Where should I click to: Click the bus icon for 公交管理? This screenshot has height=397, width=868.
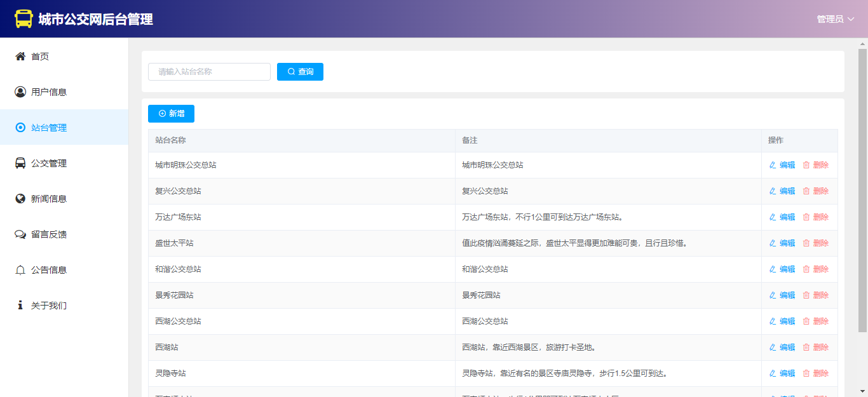20,163
